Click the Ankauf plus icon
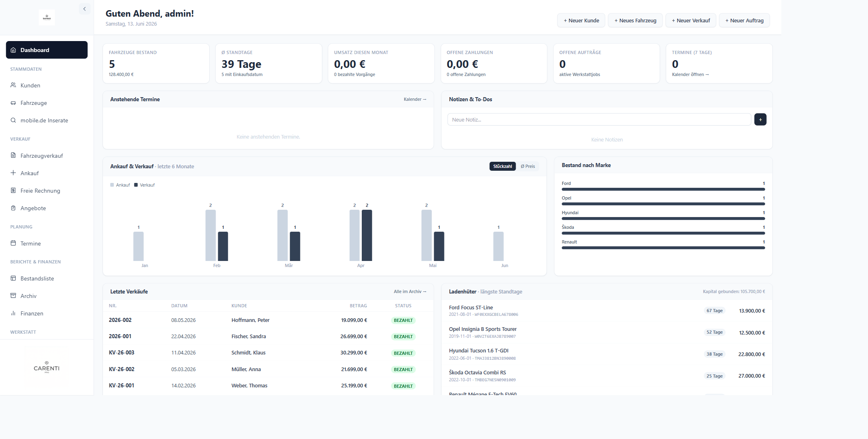The image size is (868, 439). point(13,173)
